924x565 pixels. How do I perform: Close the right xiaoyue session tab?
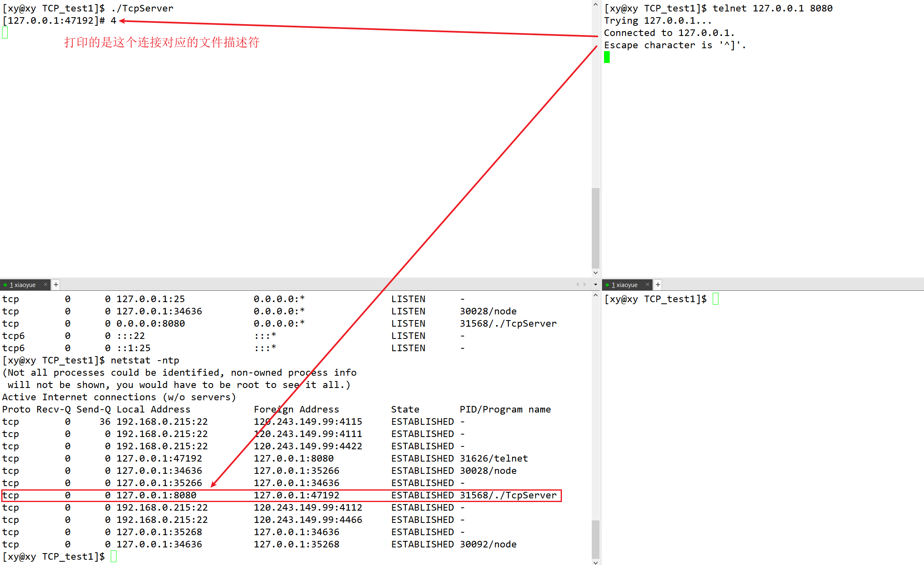point(647,285)
